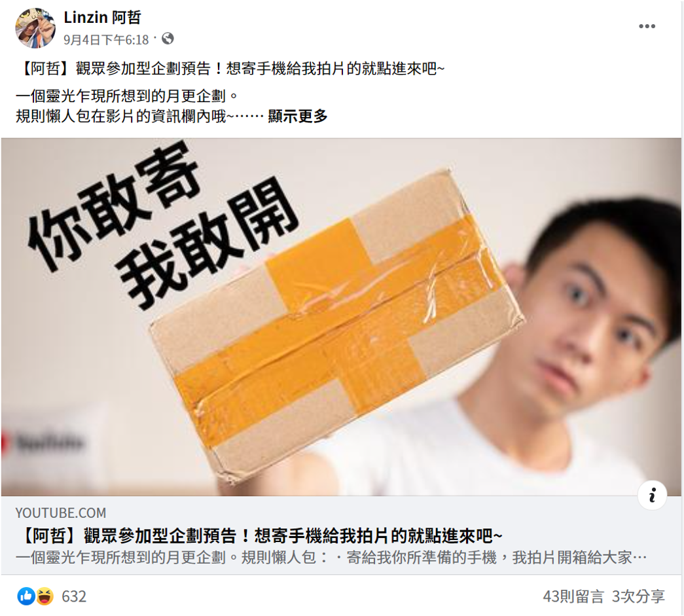Click the bold YouTube link preview title
The width and height of the screenshot is (684, 616).
click(x=259, y=535)
